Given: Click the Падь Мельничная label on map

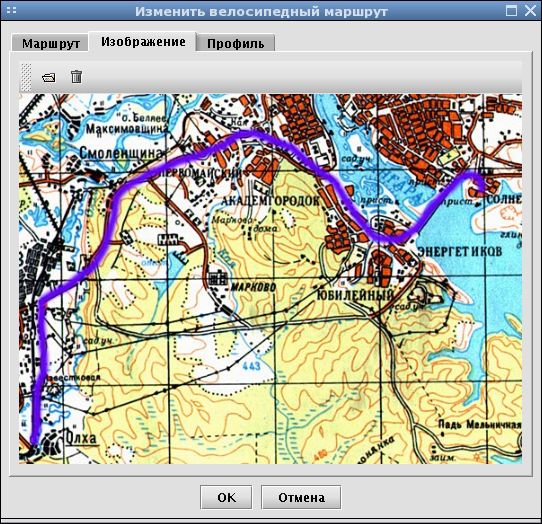Looking at the screenshot, I should (x=480, y=424).
